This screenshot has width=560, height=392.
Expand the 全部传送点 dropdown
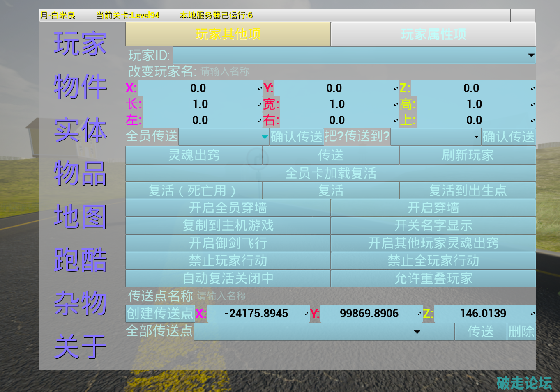pyautogui.click(x=324, y=332)
